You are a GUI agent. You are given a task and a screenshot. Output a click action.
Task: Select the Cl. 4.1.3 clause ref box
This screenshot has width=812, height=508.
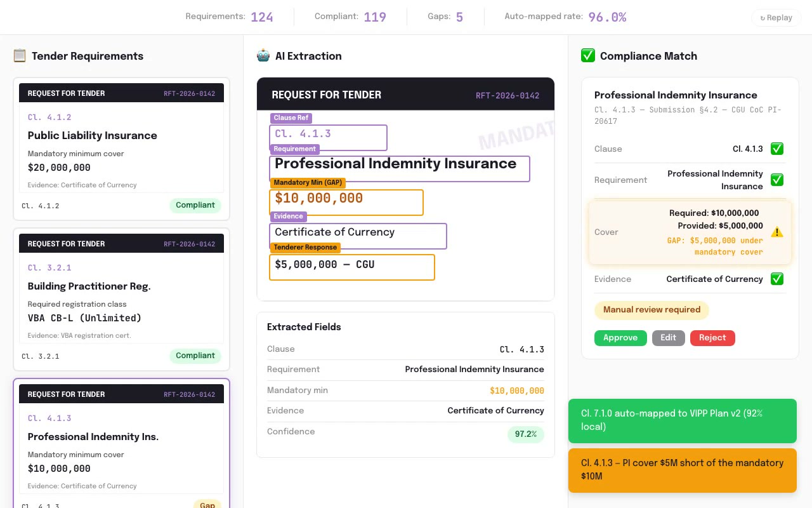328,138
